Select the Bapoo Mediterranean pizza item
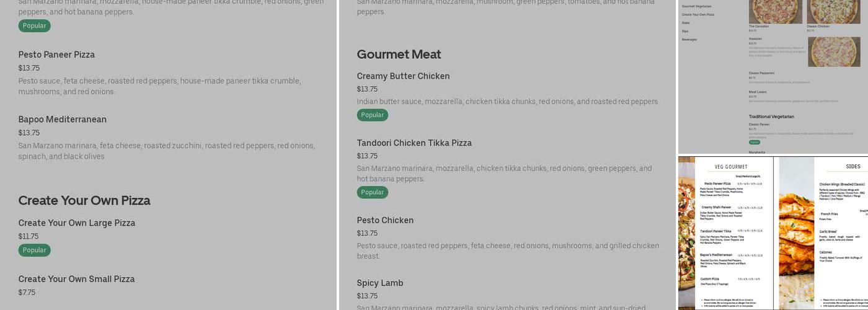The image size is (868, 310). click(x=63, y=119)
